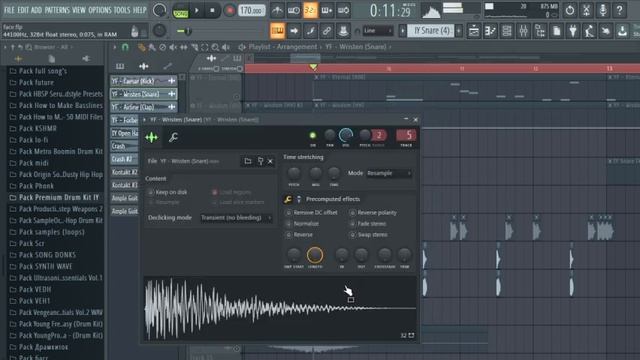
Task: Toggle loop recording icon in top toolbar
Action: coord(344,11)
